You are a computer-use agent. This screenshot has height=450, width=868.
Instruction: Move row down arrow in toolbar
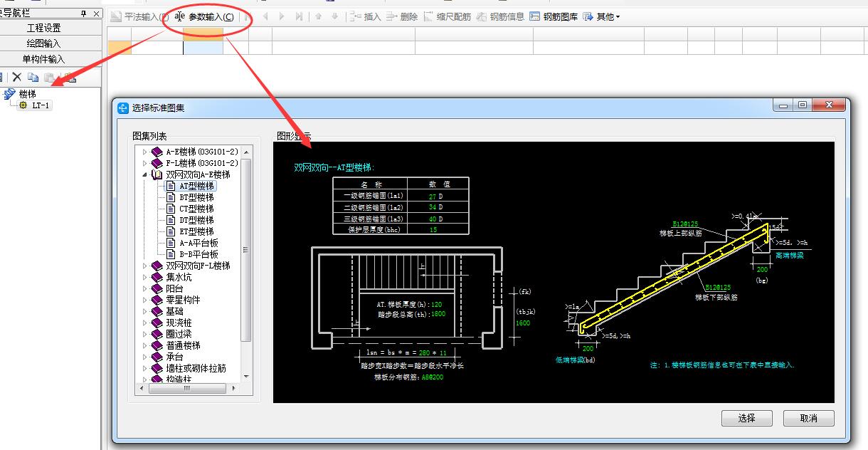[x=334, y=16]
